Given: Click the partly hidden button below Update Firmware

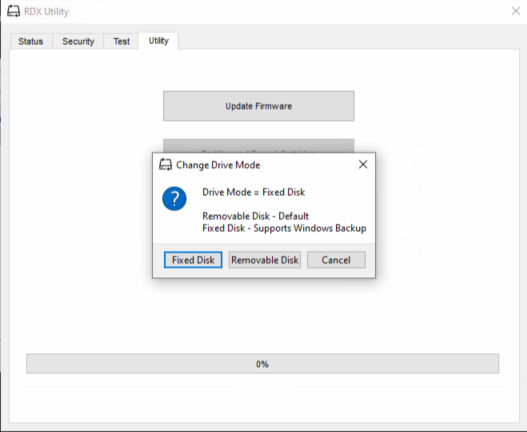Looking at the screenshot, I should coord(258,146).
